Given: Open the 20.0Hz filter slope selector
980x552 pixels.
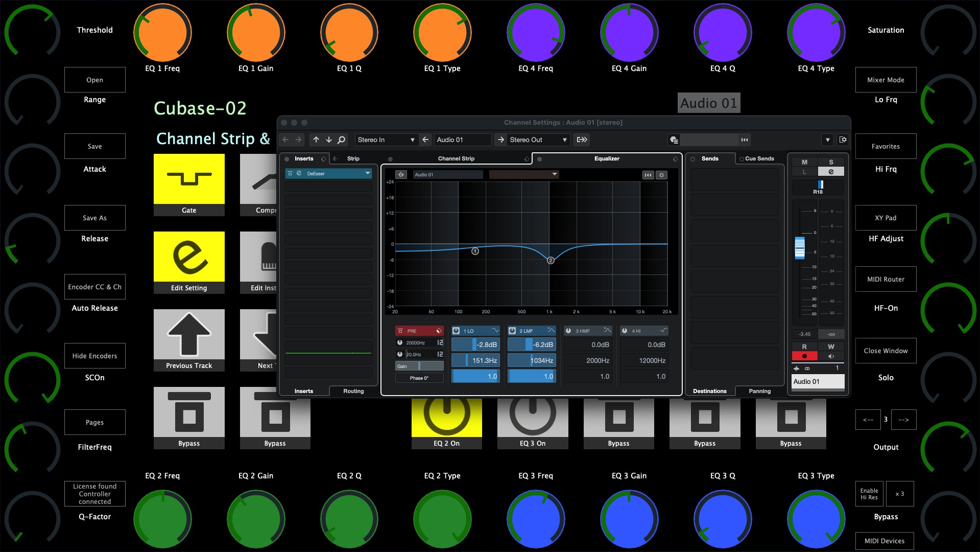Looking at the screenshot, I should [x=440, y=354].
